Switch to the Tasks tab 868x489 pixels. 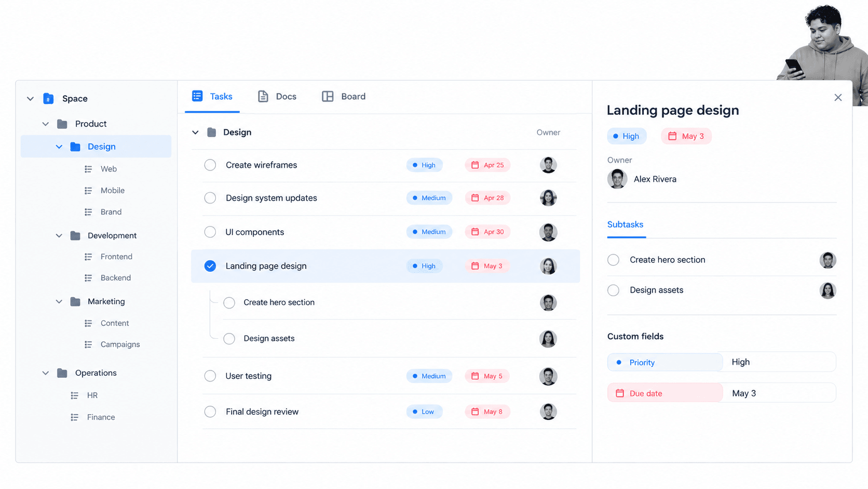click(212, 96)
